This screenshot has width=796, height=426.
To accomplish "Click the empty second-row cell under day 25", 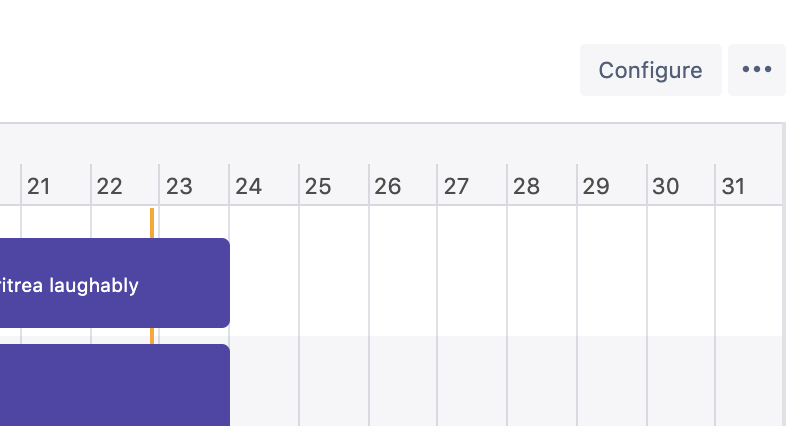I will point(334,381).
